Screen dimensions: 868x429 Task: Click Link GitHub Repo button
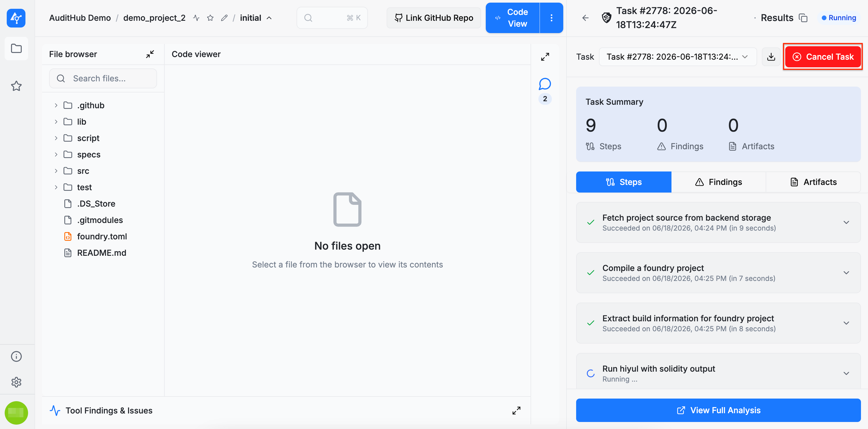click(434, 18)
